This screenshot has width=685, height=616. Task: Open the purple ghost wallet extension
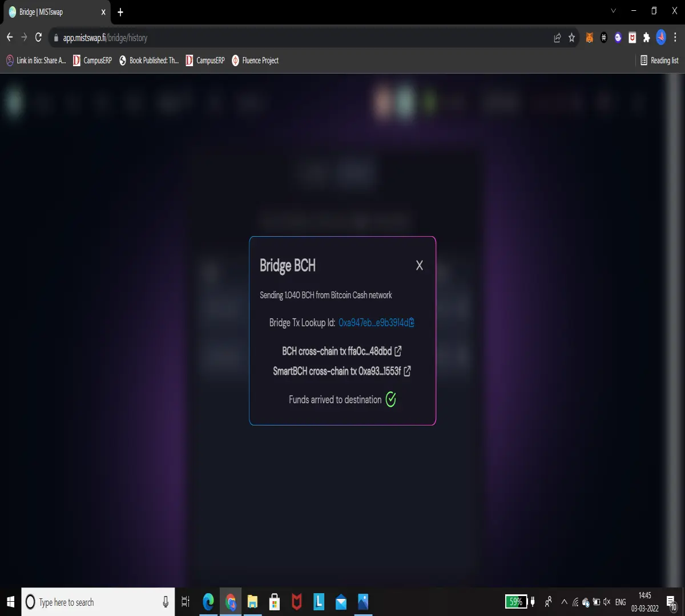coord(618,38)
